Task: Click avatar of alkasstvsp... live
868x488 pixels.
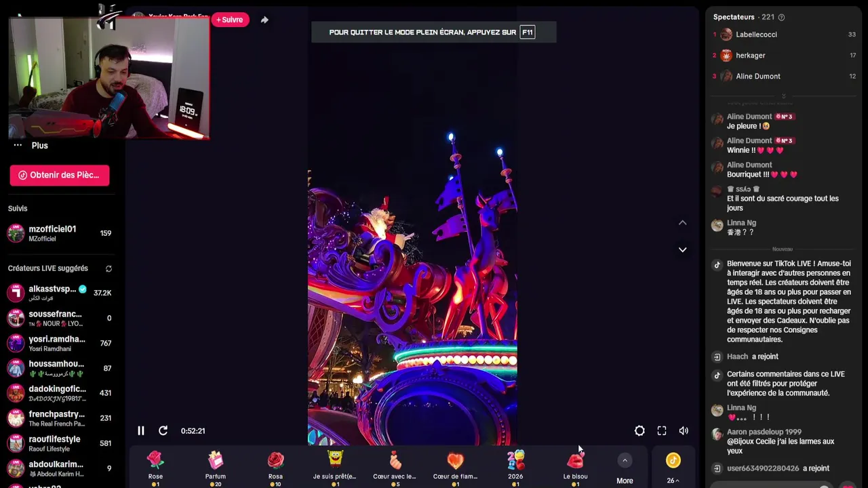Action: click(16, 293)
